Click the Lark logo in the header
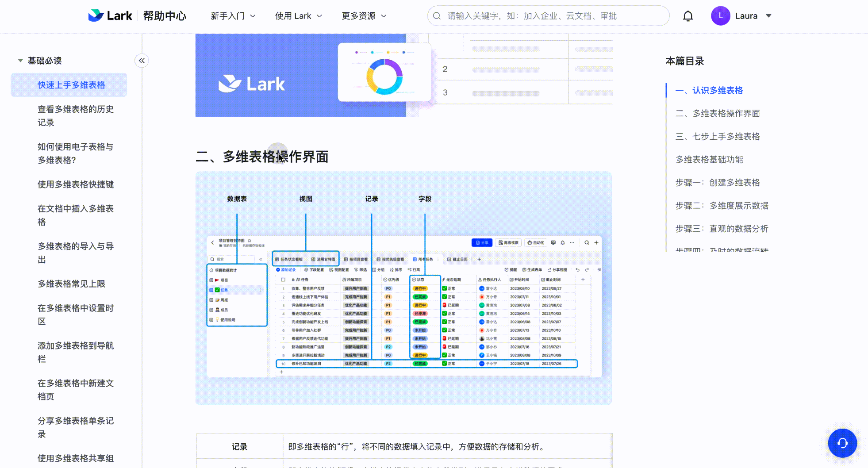Image resolution: width=868 pixels, height=468 pixels. (x=110, y=15)
